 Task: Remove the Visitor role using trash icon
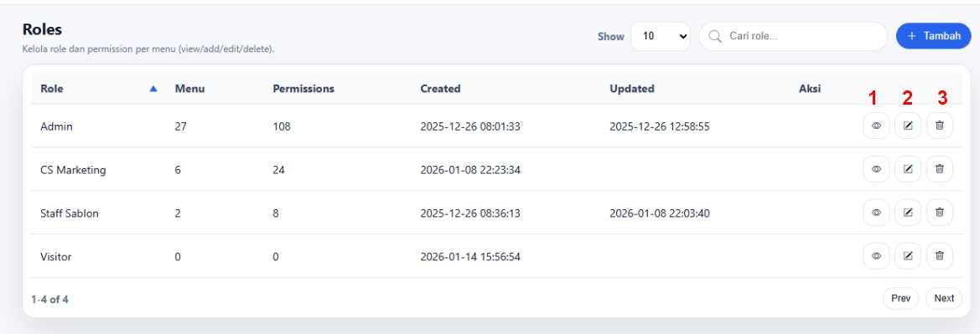coord(940,255)
